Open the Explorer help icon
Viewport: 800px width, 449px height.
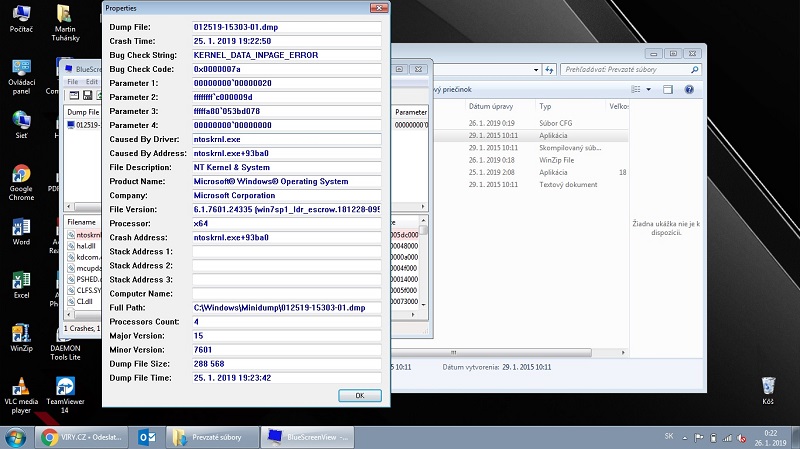click(689, 90)
